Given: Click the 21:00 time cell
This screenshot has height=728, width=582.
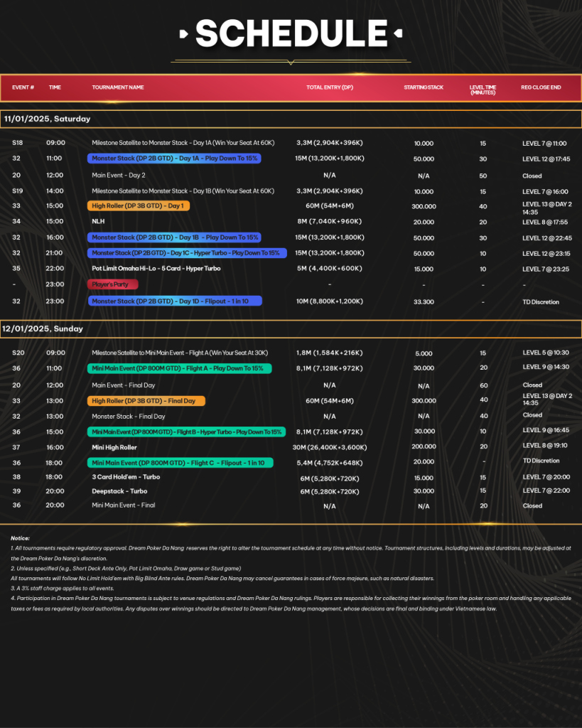Looking at the screenshot, I should 54,253.
